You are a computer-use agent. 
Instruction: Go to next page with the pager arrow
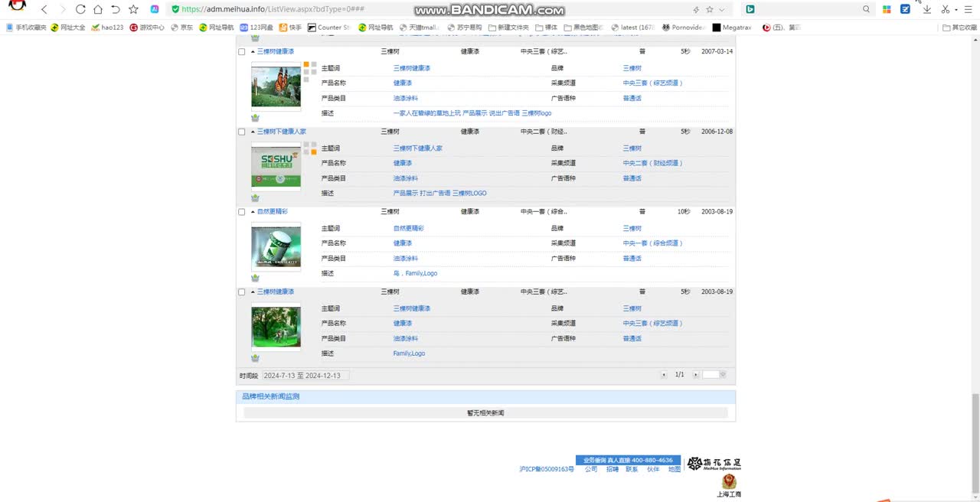pos(695,375)
